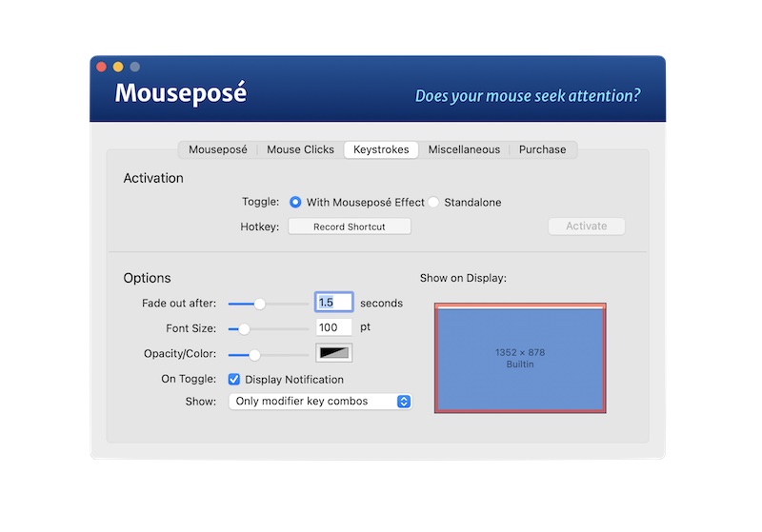The image size is (762, 532).
Task: Uncheck Display Notification checkbox
Action: pyautogui.click(x=233, y=379)
